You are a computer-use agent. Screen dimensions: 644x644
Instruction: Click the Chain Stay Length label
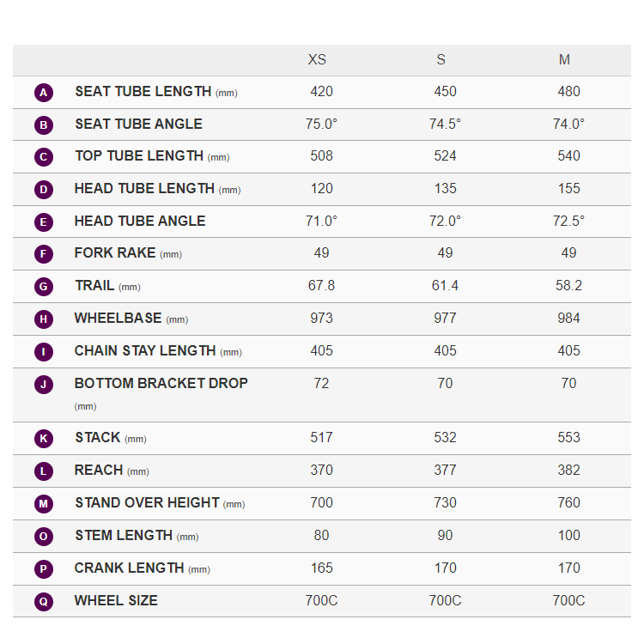[145, 351]
